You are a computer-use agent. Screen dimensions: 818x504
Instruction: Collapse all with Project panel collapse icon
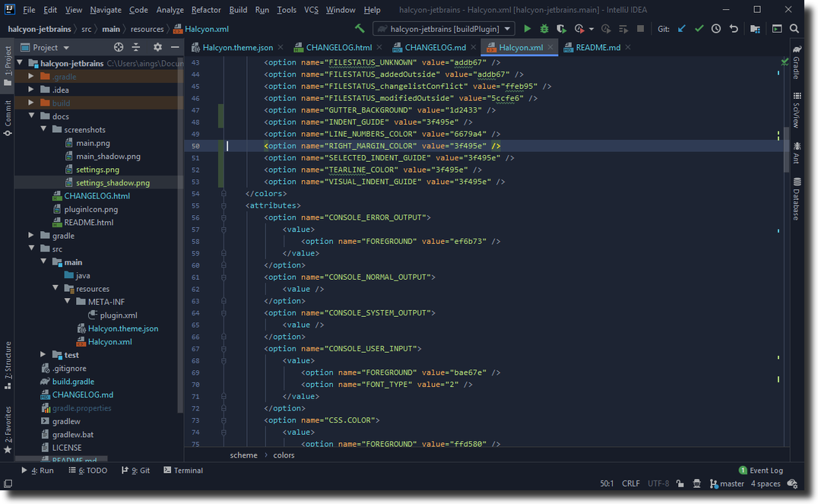[136, 47]
